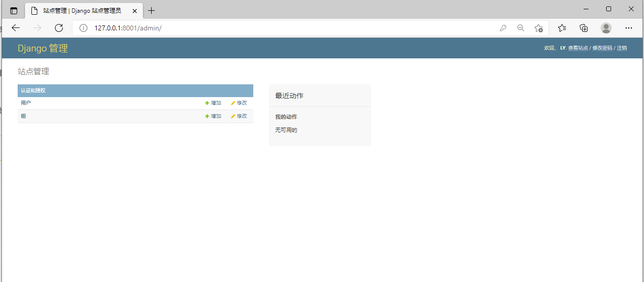
Task: Open the Favorites list icon
Action: pos(562,28)
